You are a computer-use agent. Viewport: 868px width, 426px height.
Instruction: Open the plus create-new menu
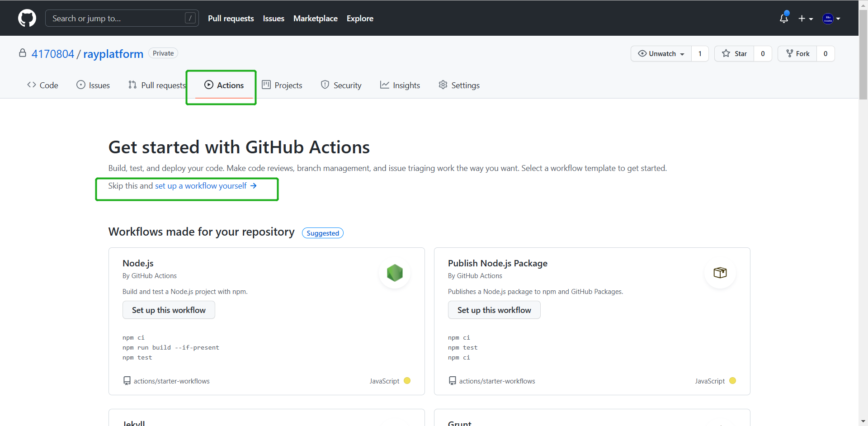pos(806,19)
